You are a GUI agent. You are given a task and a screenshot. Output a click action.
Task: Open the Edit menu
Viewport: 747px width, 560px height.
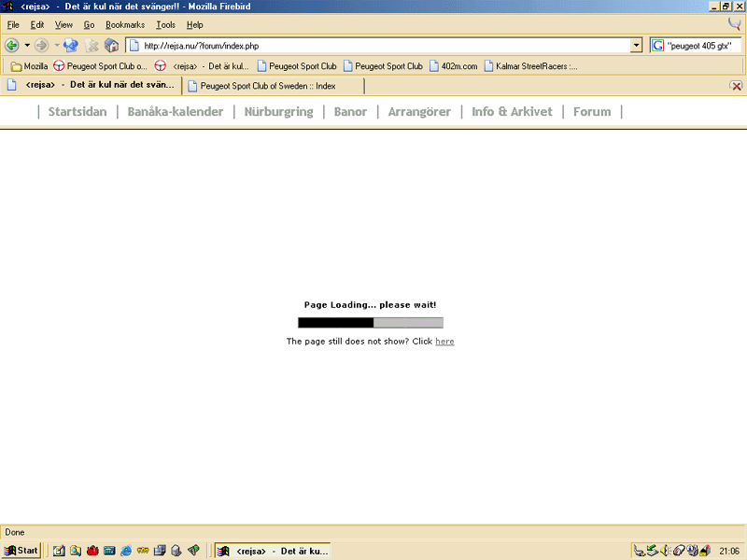point(37,25)
